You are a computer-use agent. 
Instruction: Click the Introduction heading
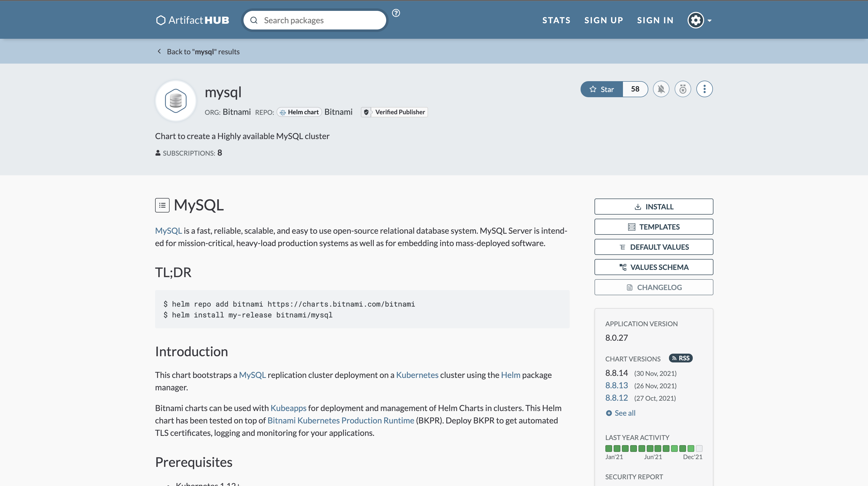191,352
